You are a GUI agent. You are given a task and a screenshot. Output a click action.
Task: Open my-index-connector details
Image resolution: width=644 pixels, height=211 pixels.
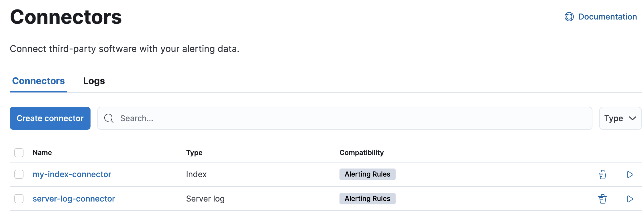72,174
